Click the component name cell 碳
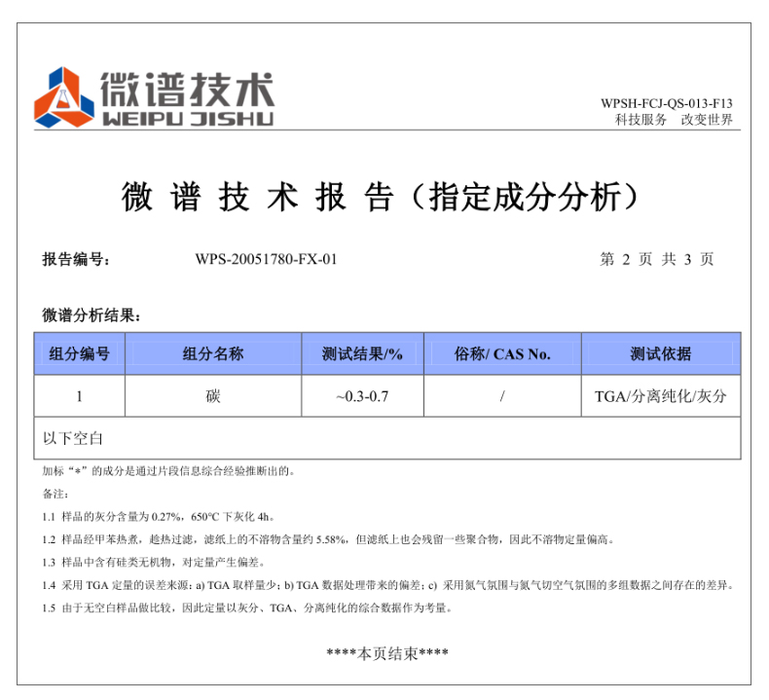Viewport: 769px width, 700px height. (213, 396)
